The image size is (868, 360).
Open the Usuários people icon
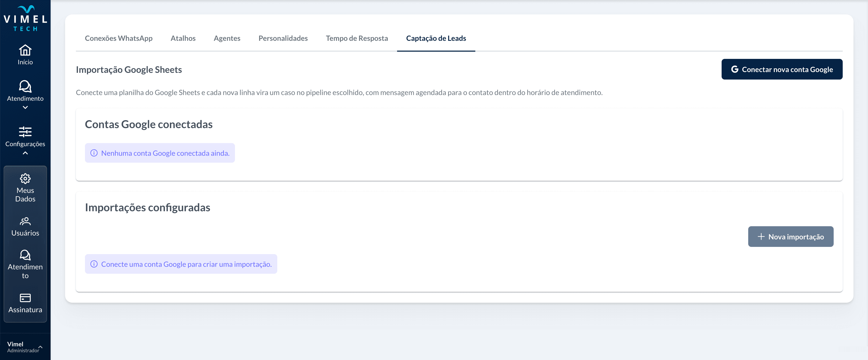[x=25, y=221]
